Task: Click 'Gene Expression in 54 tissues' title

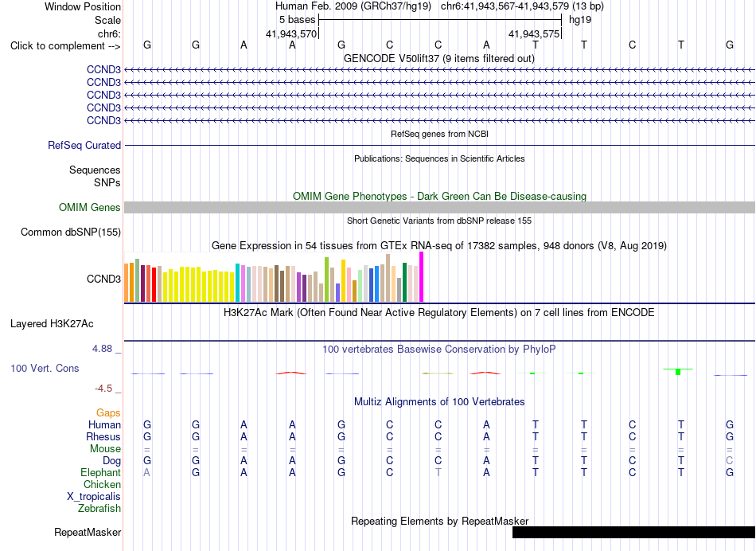Action: click(x=439, y=245)
